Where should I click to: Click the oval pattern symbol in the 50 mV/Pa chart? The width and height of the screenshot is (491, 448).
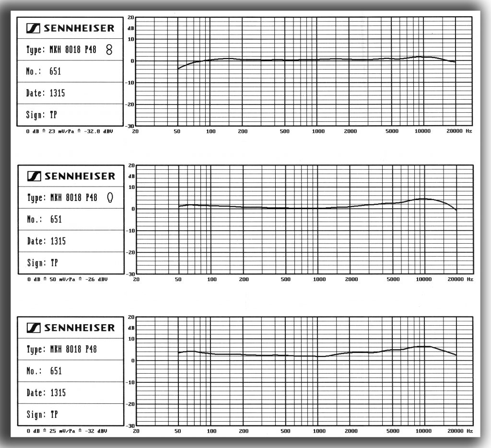click(110, 197)
